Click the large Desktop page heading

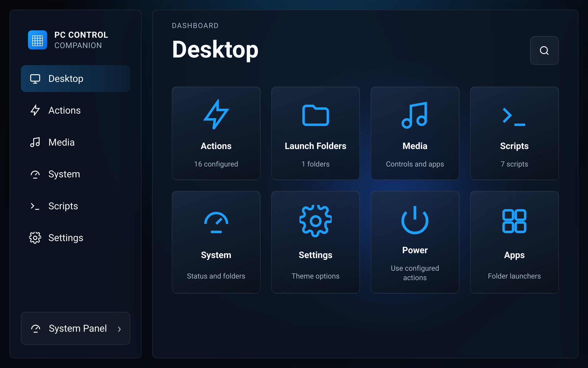215,50
